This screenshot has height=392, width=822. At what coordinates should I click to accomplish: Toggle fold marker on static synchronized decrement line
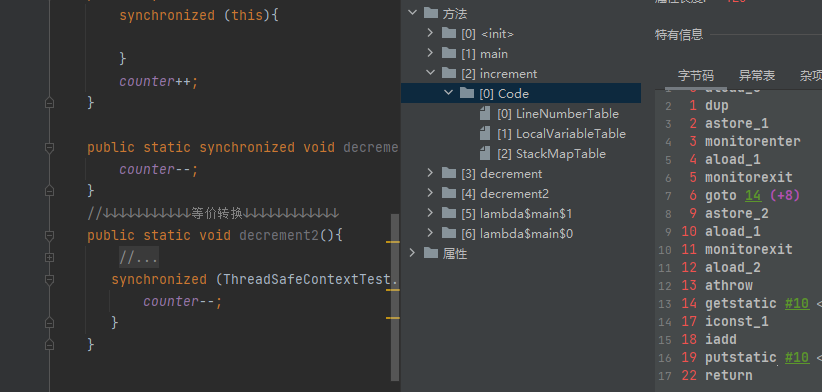point(49,148)
